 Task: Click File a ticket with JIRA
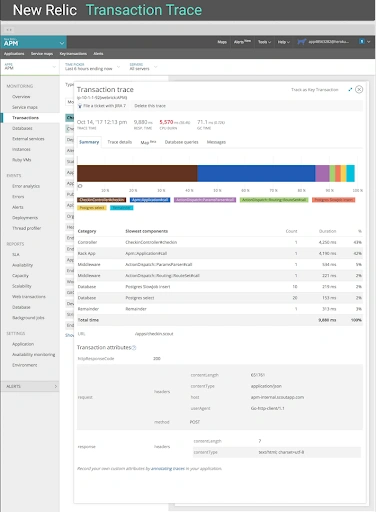[x=104, y=106]
